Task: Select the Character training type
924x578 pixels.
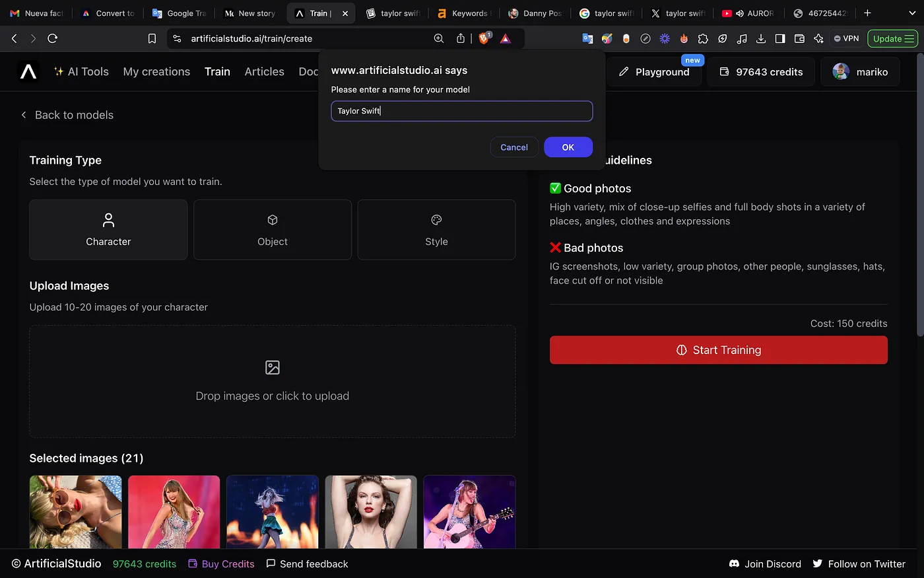Action: click(108, 230)
